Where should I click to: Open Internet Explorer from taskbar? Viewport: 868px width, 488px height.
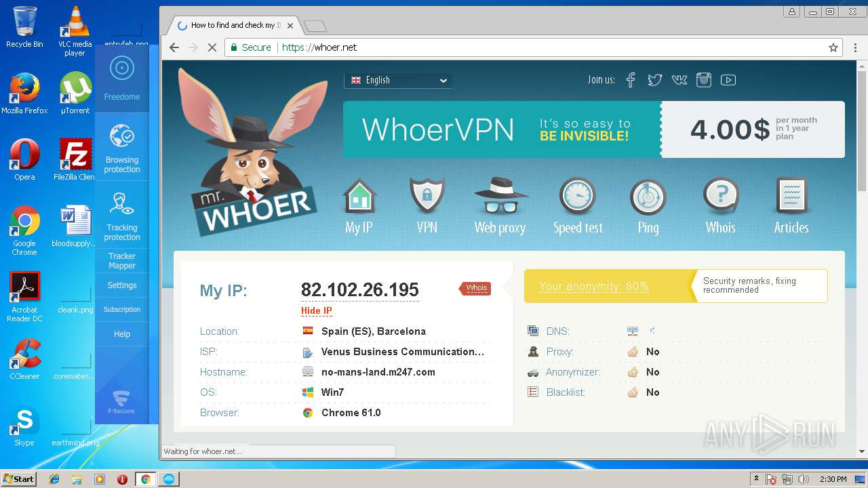(x=54, y=479)
